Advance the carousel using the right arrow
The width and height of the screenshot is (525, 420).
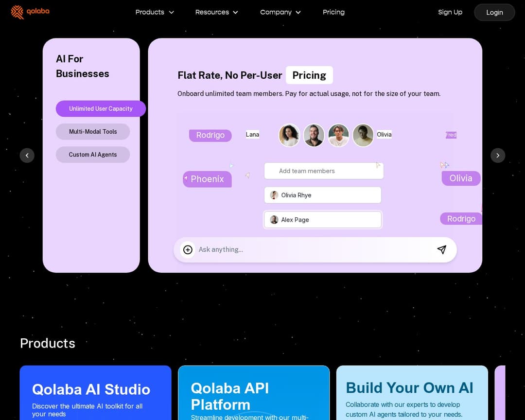click(x=498, y=155)
